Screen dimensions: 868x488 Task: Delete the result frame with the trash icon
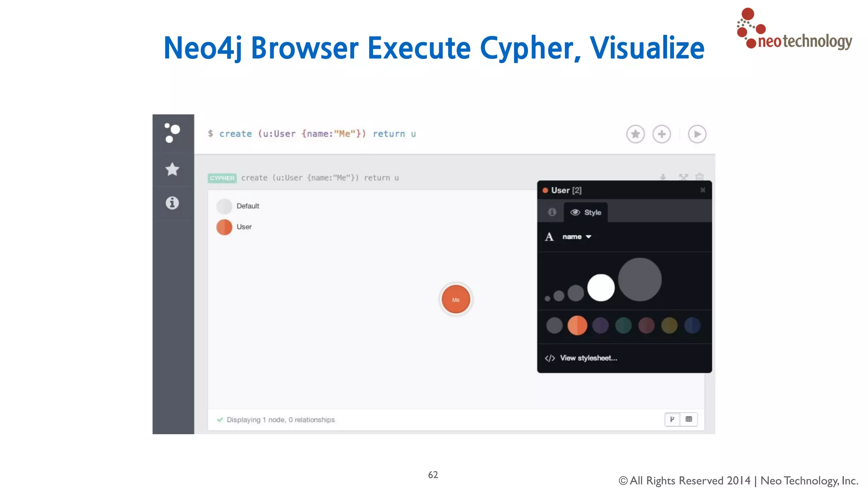[700, 177]
